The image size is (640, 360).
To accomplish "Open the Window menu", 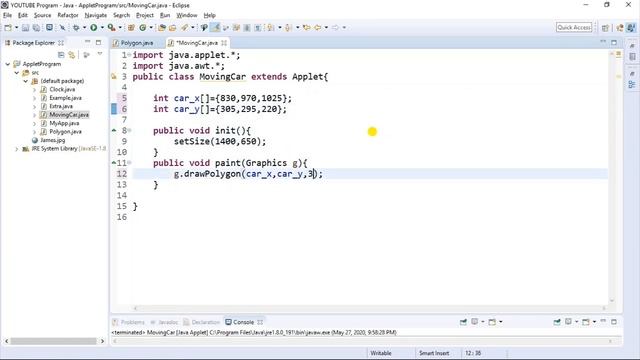I will (187, 15).
